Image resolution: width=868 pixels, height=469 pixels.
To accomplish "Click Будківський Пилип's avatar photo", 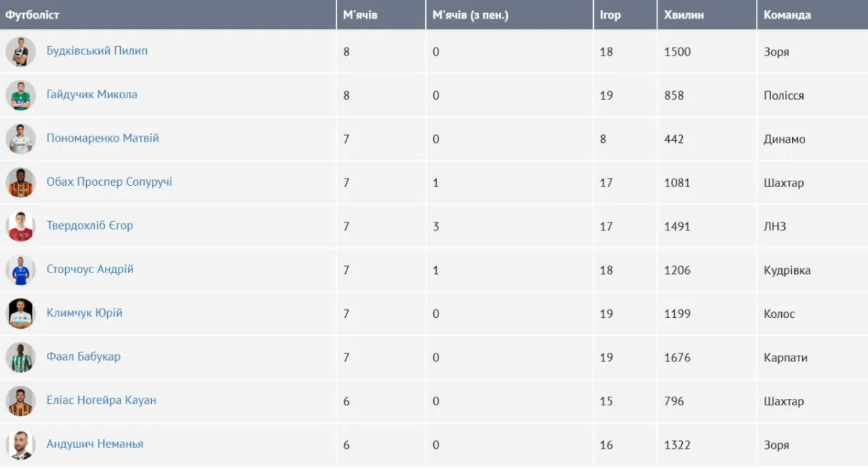I will [x=20, y=52].
